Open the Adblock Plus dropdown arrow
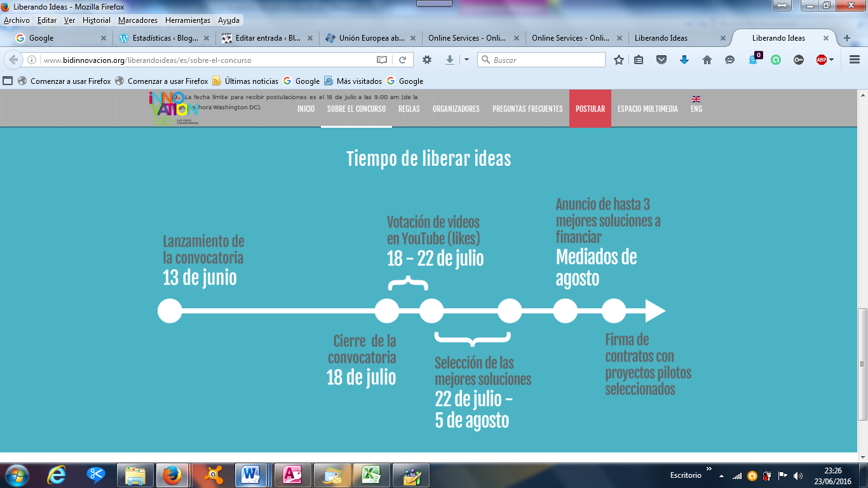The width and height of the screenshot is (868, 488). 831,60
